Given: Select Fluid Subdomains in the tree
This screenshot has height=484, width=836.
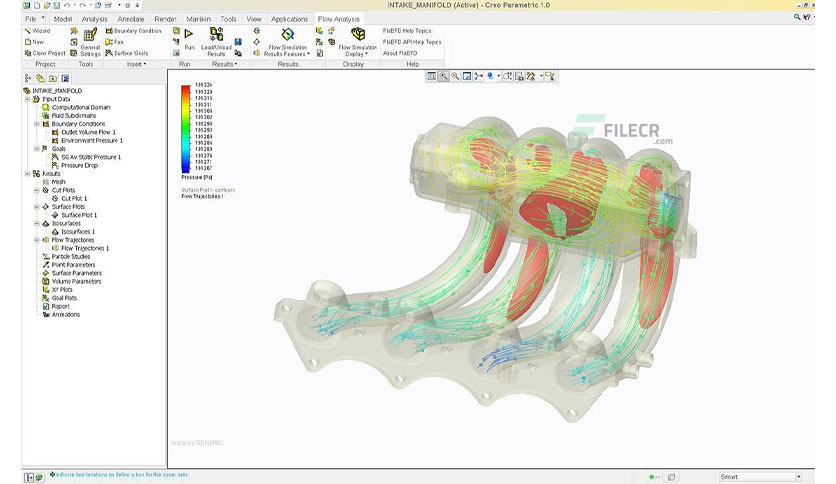Looking at the screenshot, I should pos(74,116).
